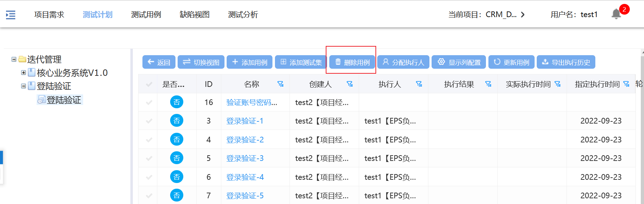Click the 名称 column filter icon
The height and width of the screenshot is (204, 644).
(280, 84)
